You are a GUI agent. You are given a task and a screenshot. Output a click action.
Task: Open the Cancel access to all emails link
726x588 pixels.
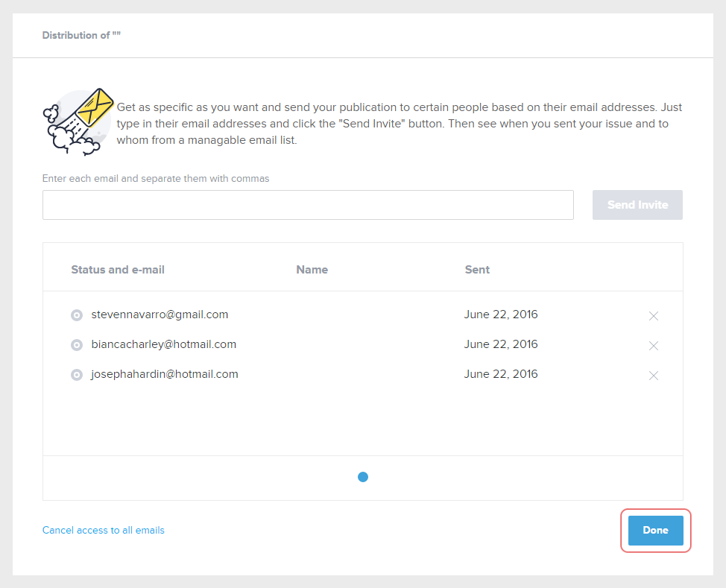click(104, 531)
